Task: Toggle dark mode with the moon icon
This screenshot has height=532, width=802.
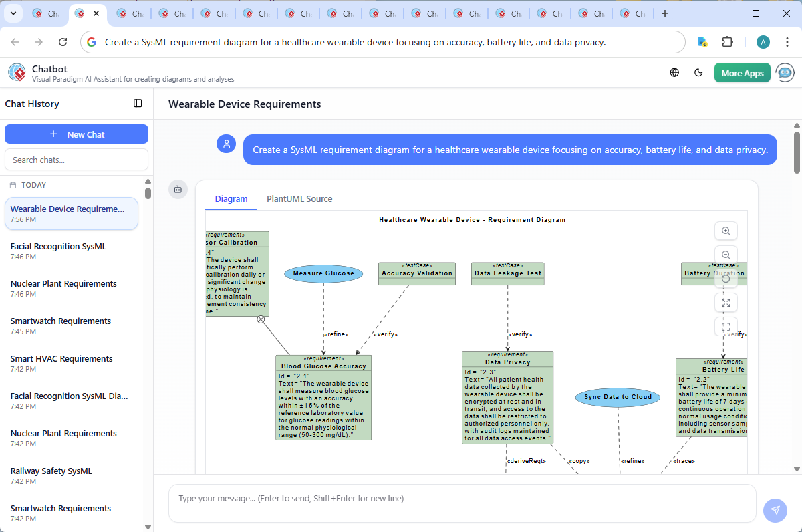Action: click(x=698, y=72)
